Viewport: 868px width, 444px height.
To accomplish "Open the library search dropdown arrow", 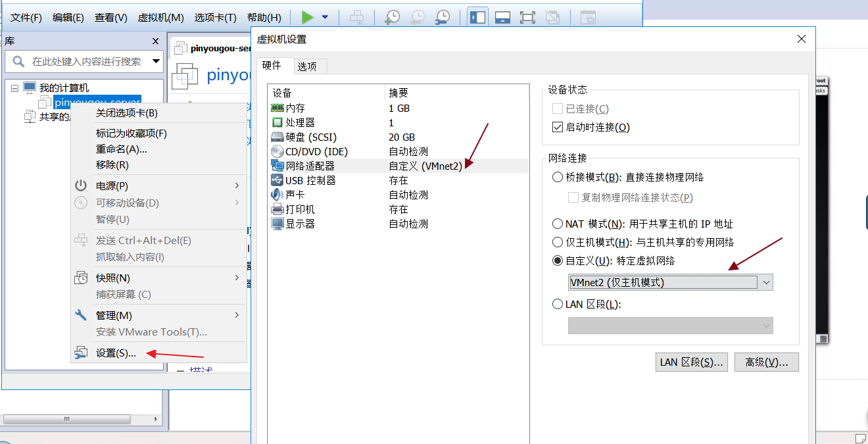I will [x=157, y=62].
